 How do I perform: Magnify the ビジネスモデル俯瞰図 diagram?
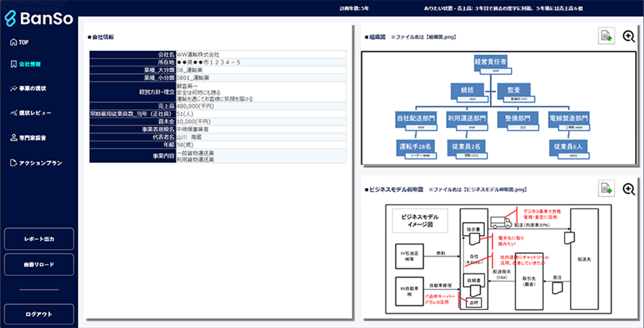click(x=628, y=189)
